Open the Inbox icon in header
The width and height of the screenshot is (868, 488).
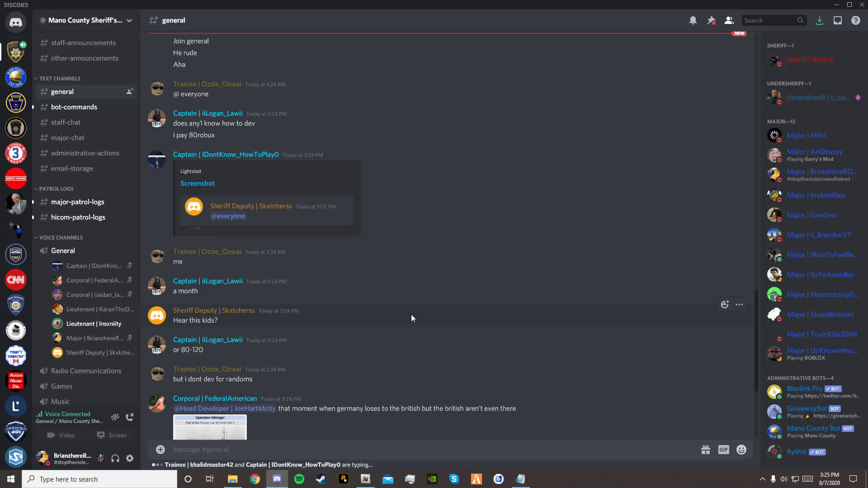coord(837,20)
